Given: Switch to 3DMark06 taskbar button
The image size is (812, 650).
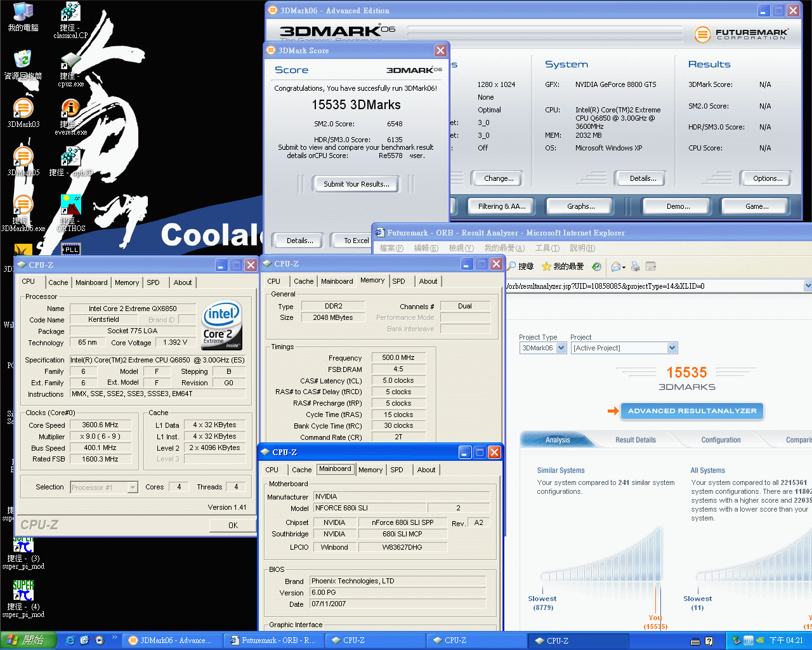Looking at the screenshot, I should pos(172,640).
